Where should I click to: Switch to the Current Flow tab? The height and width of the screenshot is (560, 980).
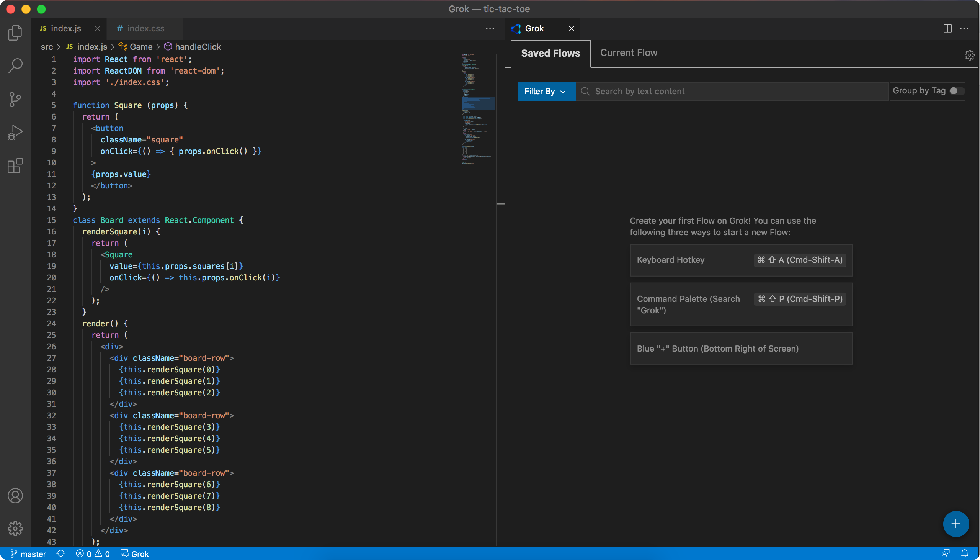pos(628,53)
